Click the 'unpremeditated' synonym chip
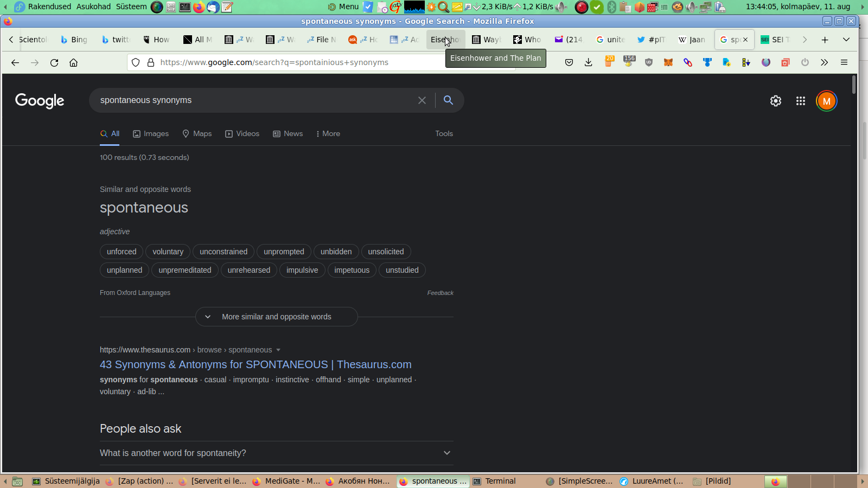This screenshot has width=868, height=488. pos(185,270)
